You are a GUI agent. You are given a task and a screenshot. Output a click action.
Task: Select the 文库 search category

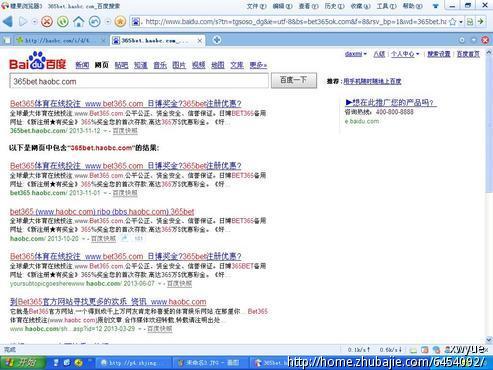point(237,65)
